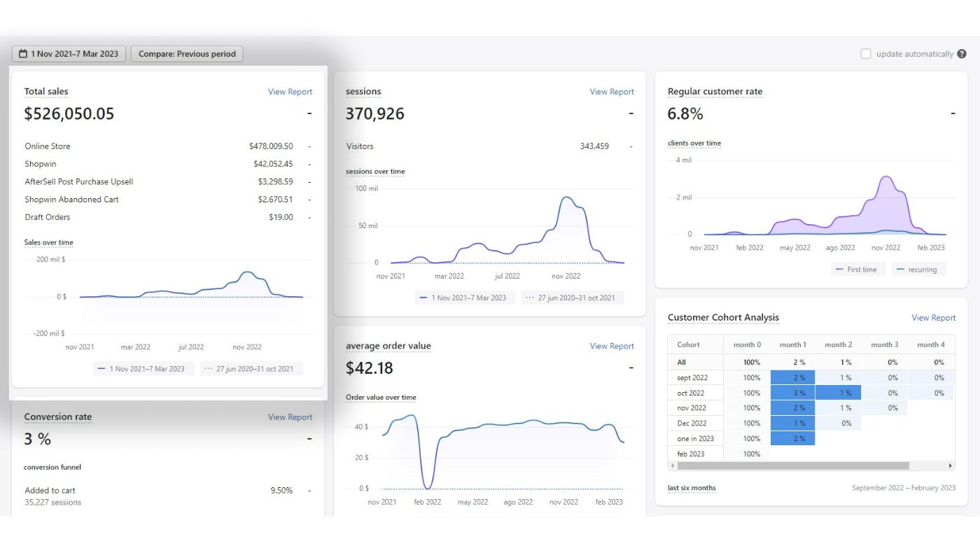This screenshot has width=980, height=553.
Task: Toggle current period legend in sessions chart
Action: [465, 297]
